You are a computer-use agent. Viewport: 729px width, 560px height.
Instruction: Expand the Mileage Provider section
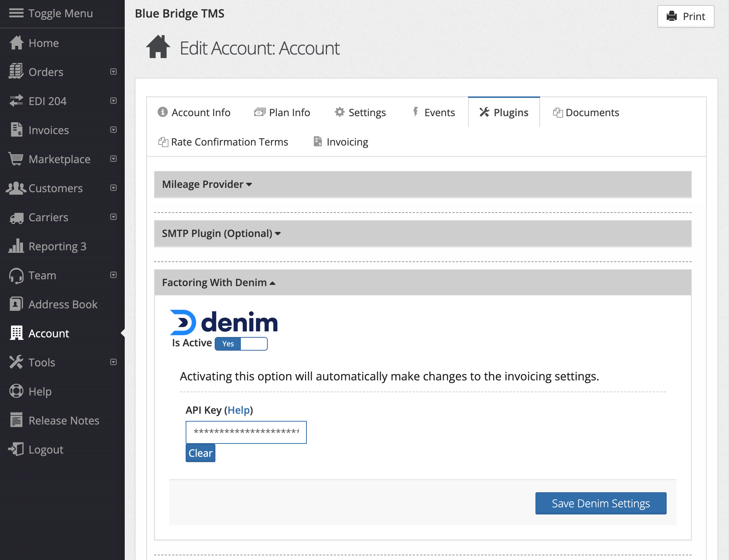click(x=423, y=184)
